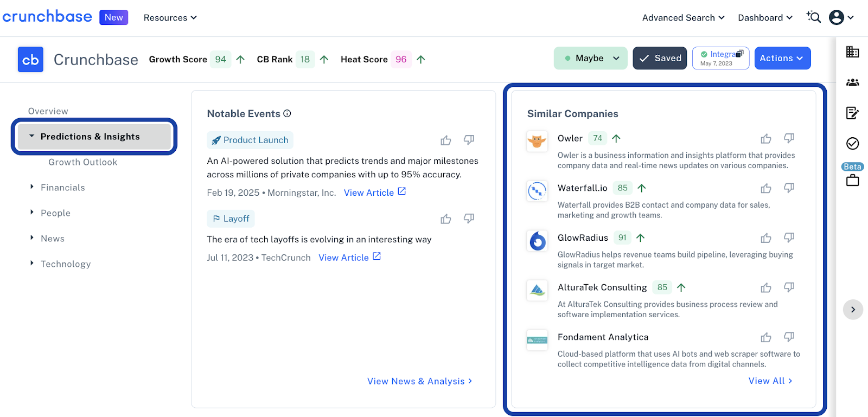Click the GlowRadius logo thumbnail

tap(537, 241)
